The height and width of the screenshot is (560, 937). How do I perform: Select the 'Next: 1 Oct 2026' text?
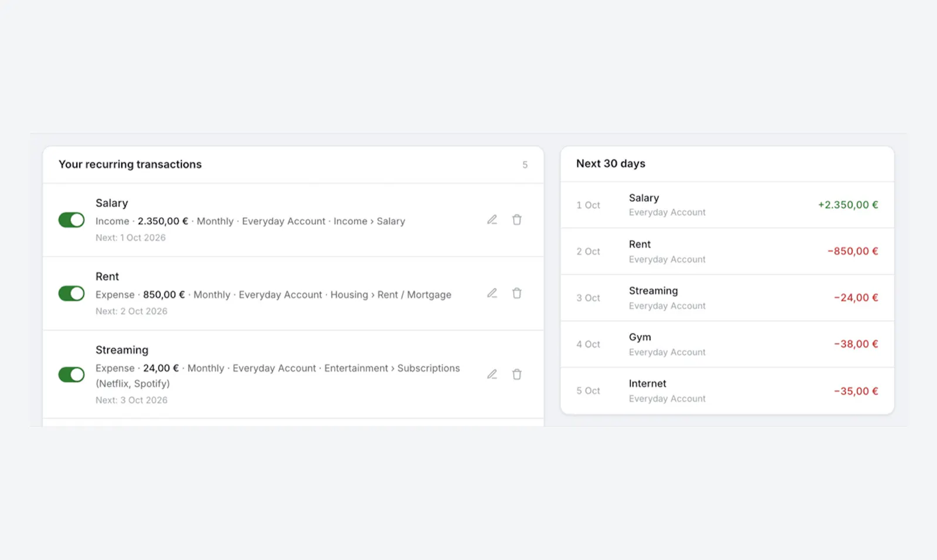click(x=131, y=238)
